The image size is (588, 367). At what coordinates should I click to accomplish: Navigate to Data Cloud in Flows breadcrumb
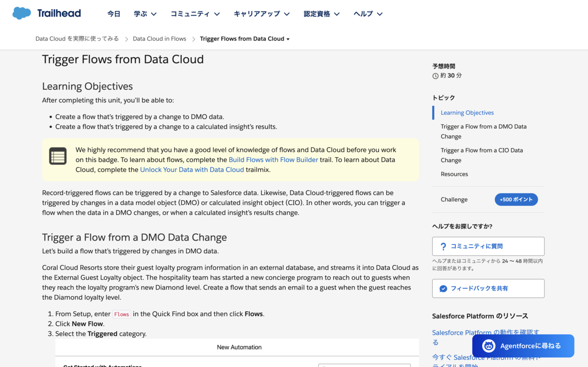pyautogui.click(x=159, y=39)
